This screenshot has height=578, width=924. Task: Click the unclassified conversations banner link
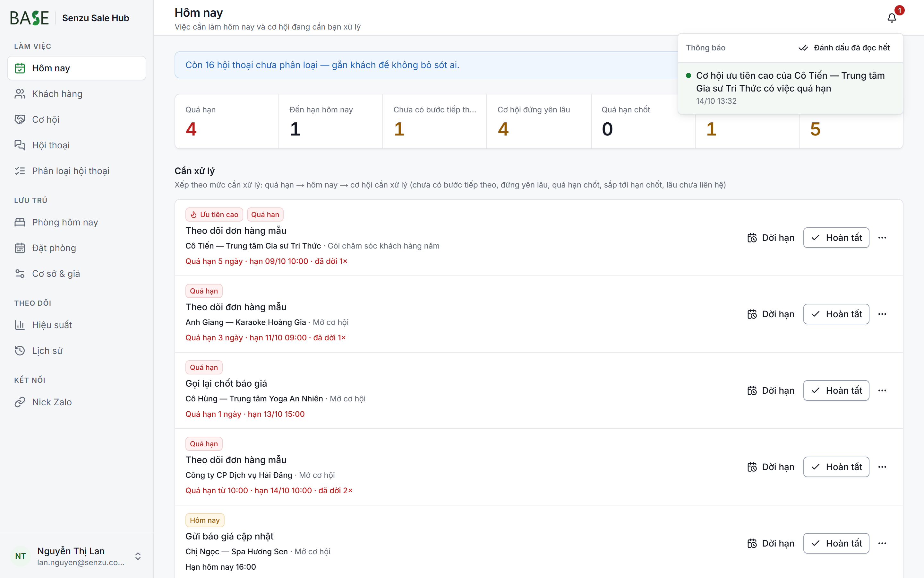pos(322,65)
